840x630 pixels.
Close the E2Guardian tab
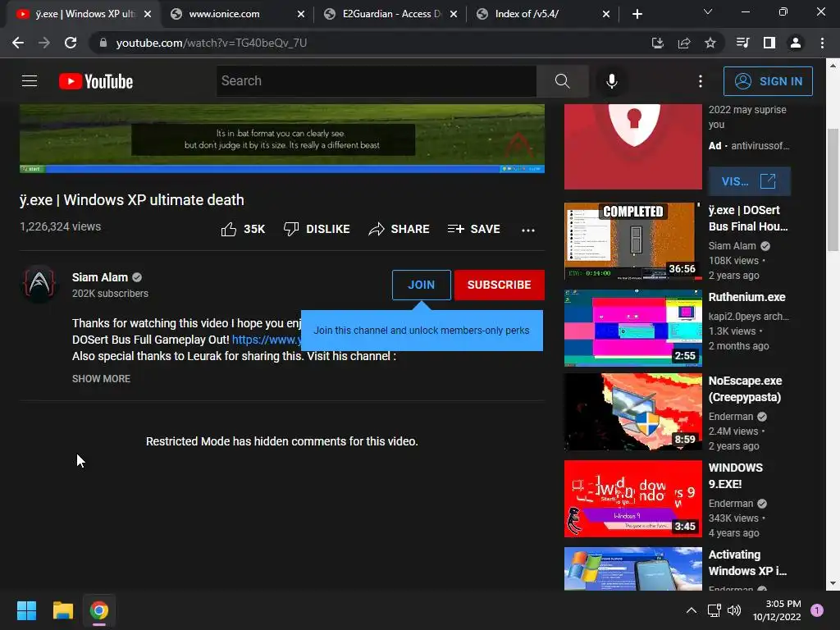(454, 15)
